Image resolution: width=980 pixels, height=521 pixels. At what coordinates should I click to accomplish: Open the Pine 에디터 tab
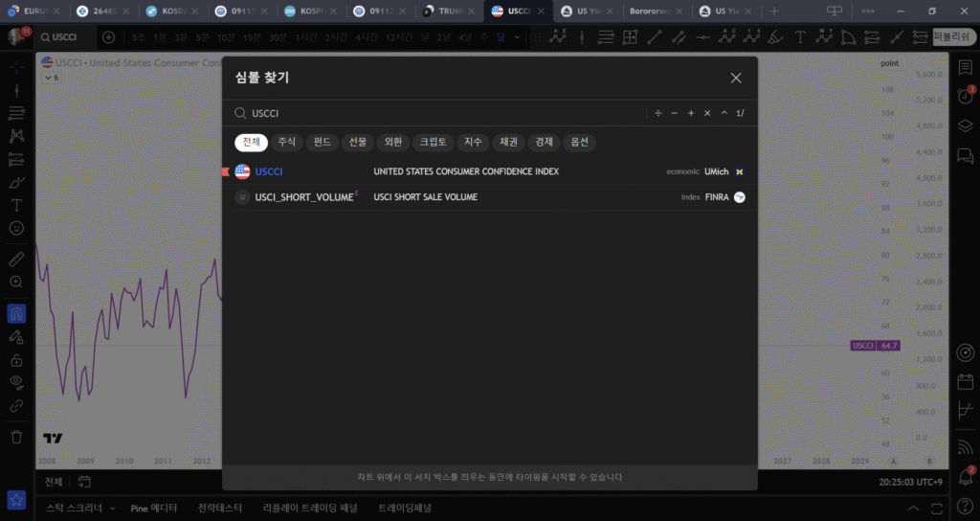tap(154, 508)
